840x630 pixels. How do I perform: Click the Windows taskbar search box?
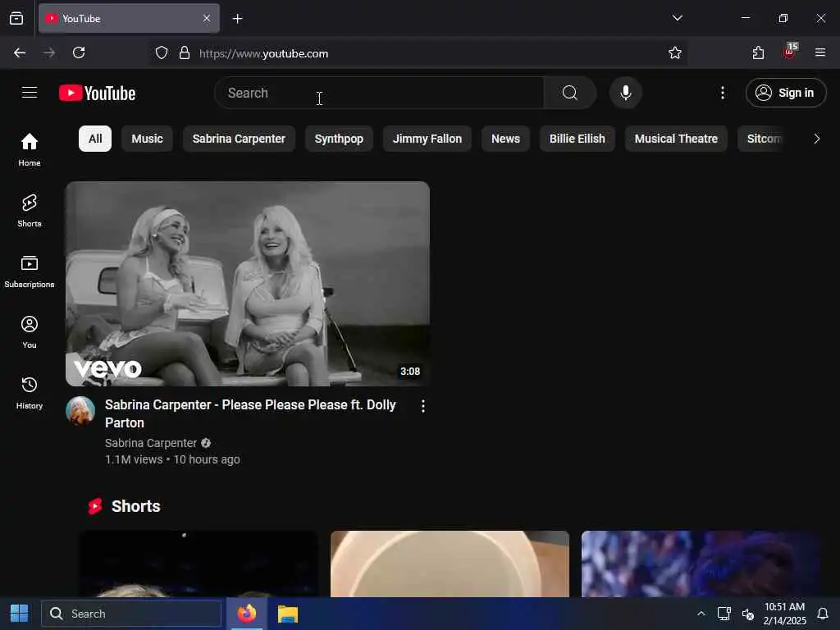pos(132,614)
